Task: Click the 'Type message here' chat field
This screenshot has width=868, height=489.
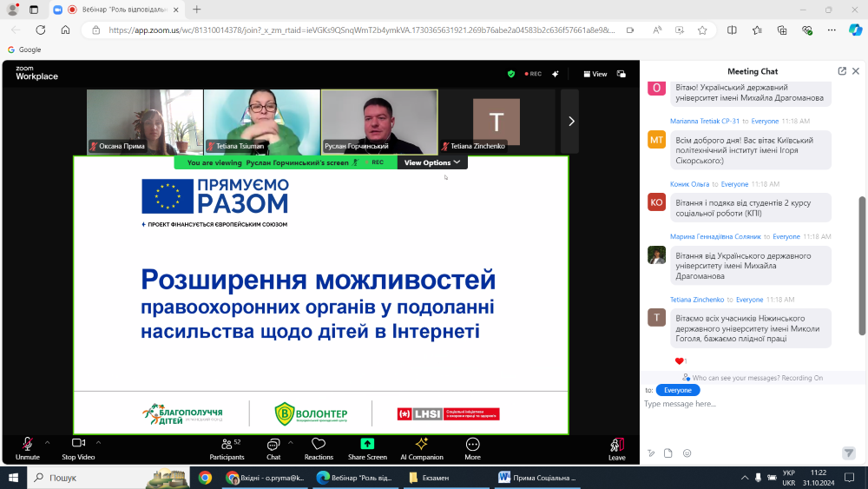Action: click(746, 405)
